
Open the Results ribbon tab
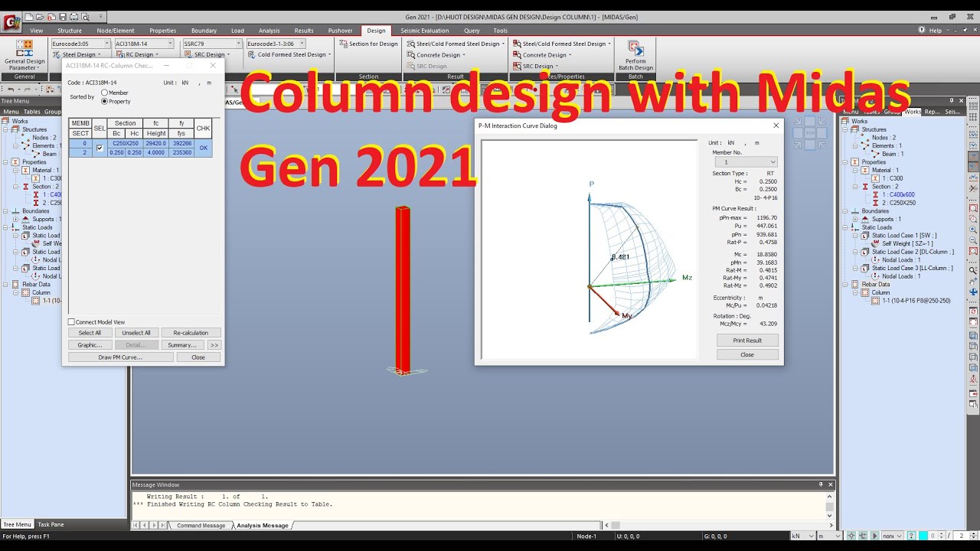pyautogui.click(x=304, y=31)
